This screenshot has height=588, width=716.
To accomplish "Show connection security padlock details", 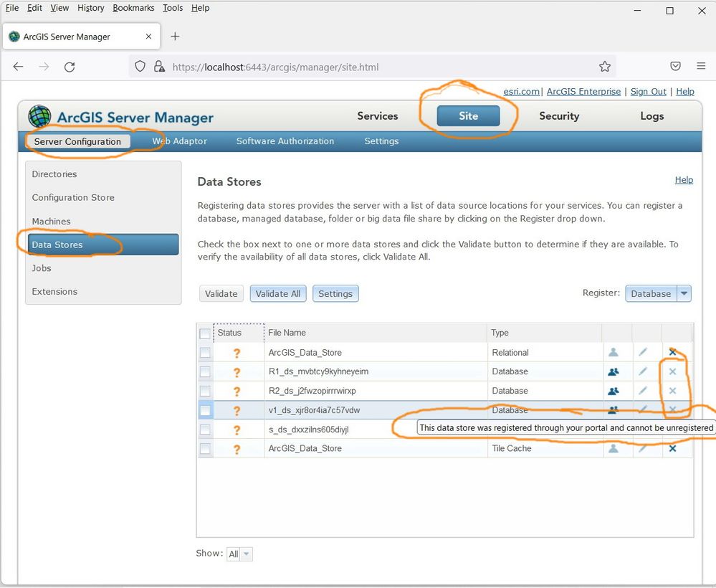I will coord(159,67).
